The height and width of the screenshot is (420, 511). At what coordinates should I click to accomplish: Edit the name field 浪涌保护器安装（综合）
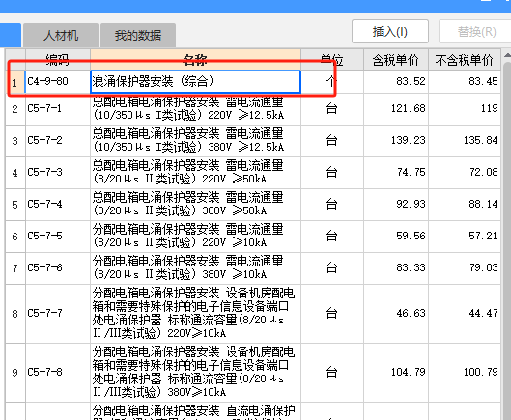pyautogui.click(x=195, y=81)
